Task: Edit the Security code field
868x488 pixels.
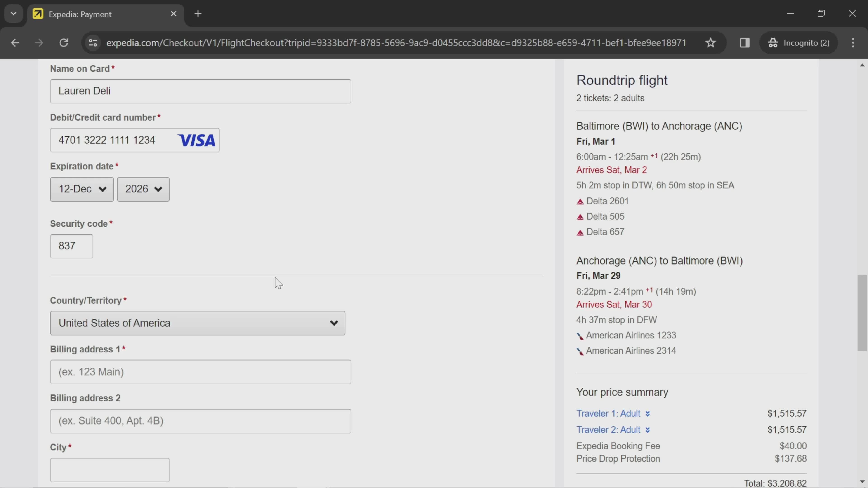Action: (x=71, y=246)
